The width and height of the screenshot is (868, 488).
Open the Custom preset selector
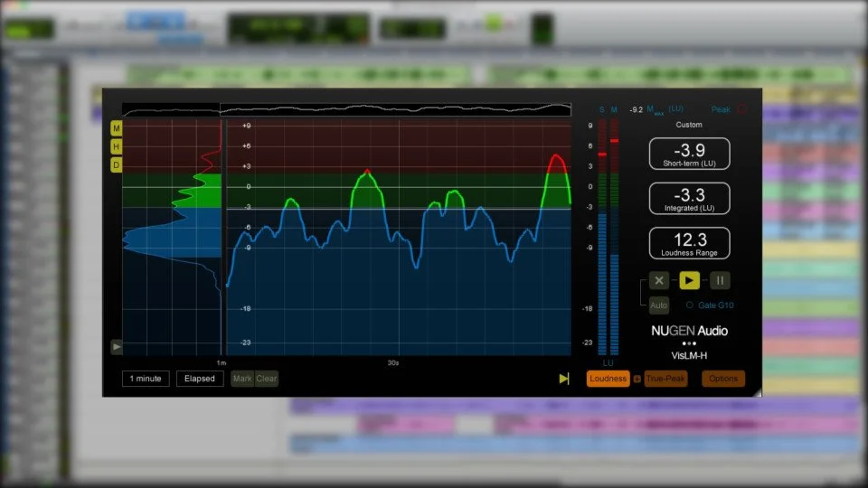[x=689, y=125]
